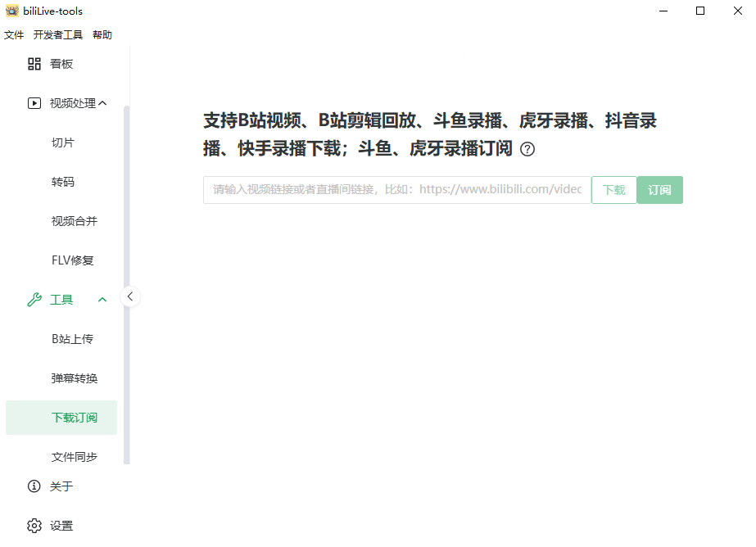Click the 下载 button
756x547 pixels.
(613, 189)
